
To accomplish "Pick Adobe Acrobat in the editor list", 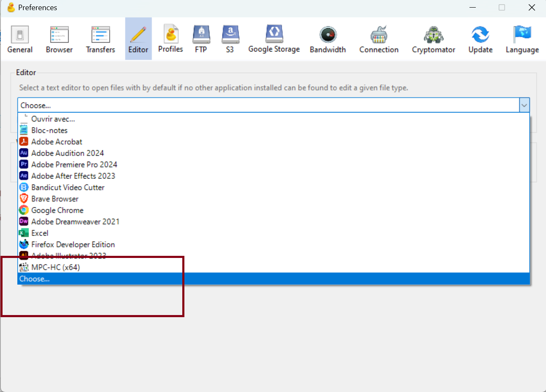I will point(274,142).
